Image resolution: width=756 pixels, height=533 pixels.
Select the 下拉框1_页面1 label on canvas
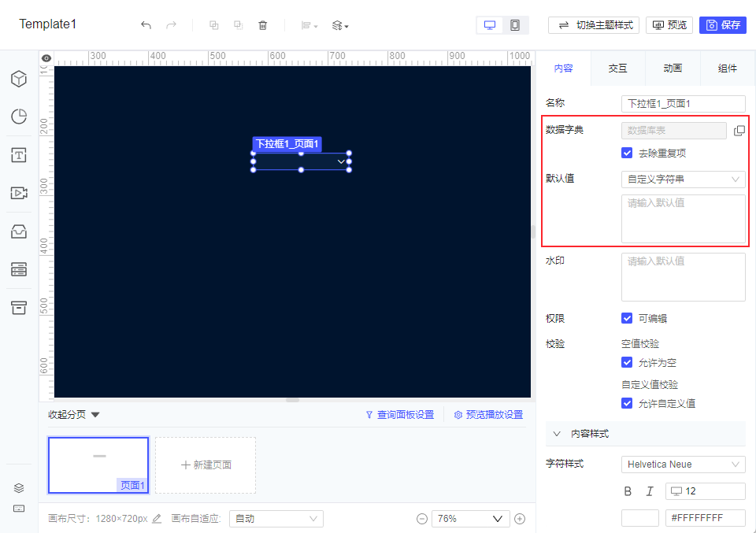coord(287,144)
